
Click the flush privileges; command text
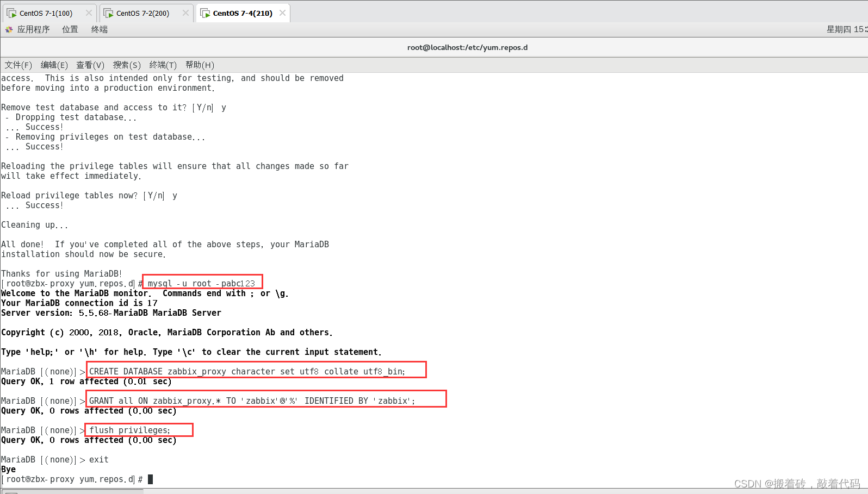[129, 430]
